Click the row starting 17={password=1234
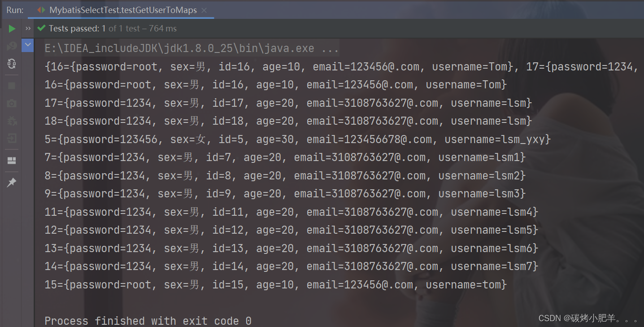 tap(288, 103)
